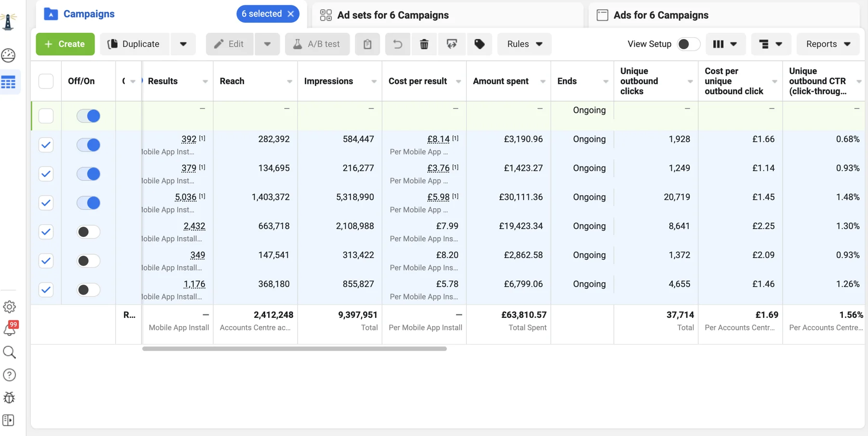Open the settings gear in sidebar
The height and width of the screenshot is (436, 868).
[9, 307]
